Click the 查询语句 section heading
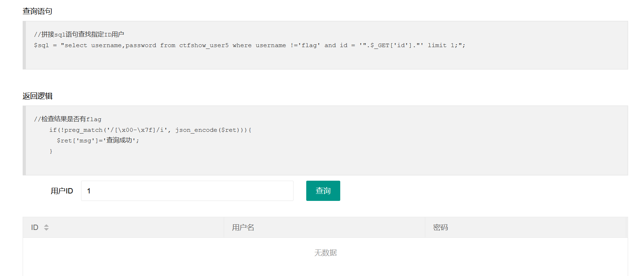This screenshot has height=276, width=644. coord(38,11)
